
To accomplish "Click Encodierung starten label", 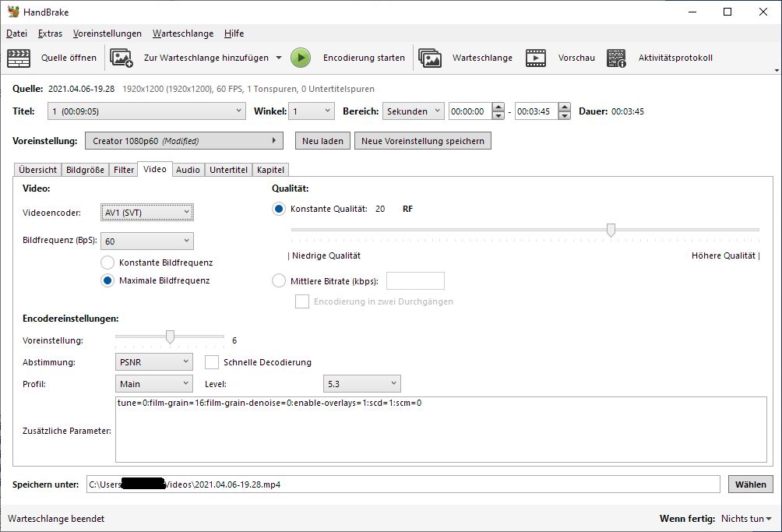I will pyautogui.click(x=364, y=58).
